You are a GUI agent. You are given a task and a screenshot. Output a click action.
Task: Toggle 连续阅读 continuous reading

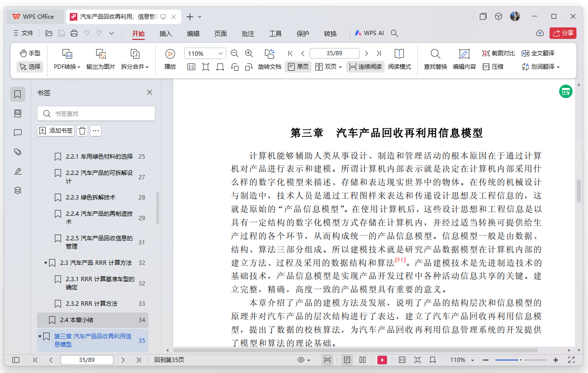(365, 67)
